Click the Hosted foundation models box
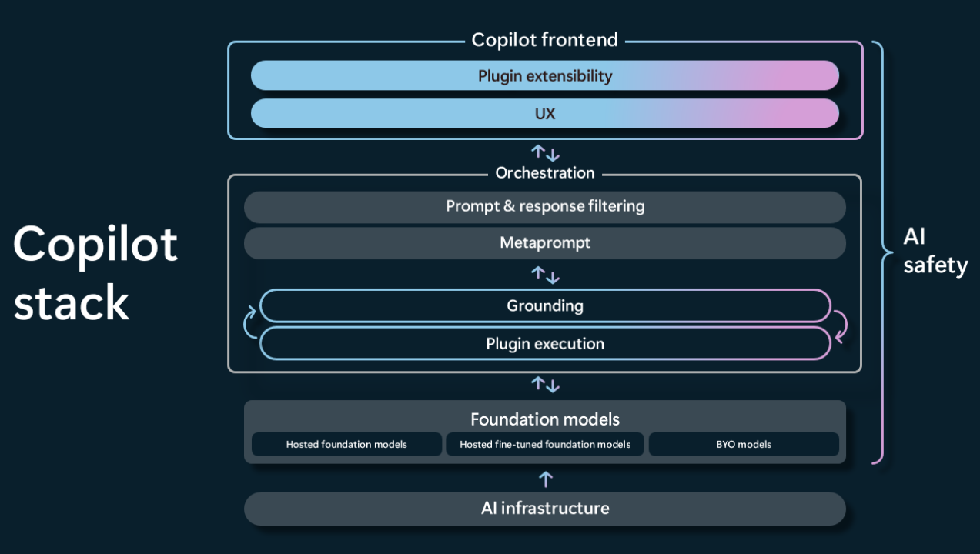Viewport: 980px width, 554px height. pos(346,444)
